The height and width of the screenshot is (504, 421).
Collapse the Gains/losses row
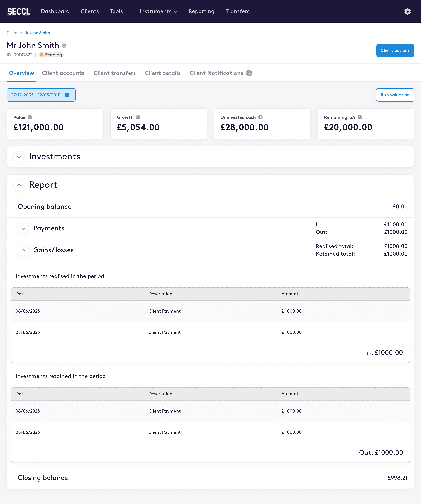23,250
